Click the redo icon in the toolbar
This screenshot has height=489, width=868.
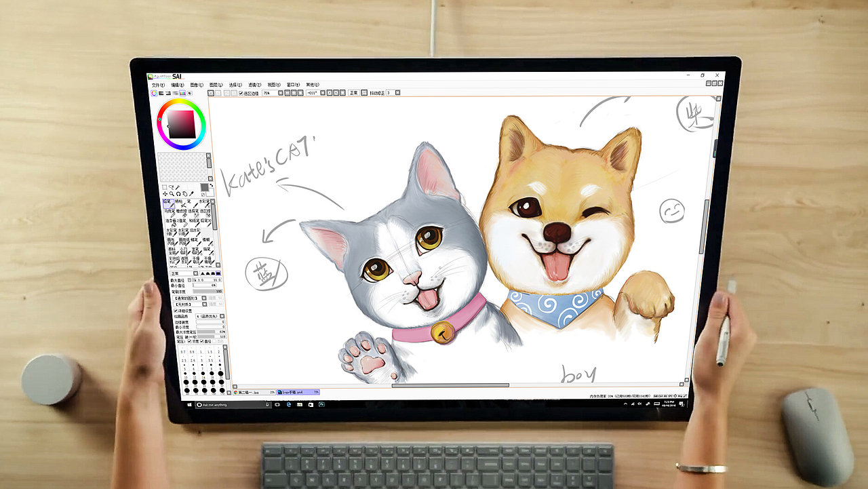(218, 93)
